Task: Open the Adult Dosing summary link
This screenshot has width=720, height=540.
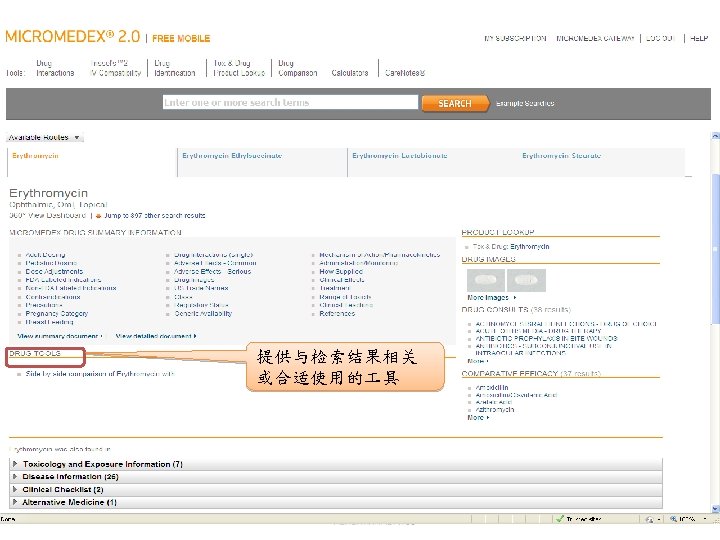Action: point(45,255)
